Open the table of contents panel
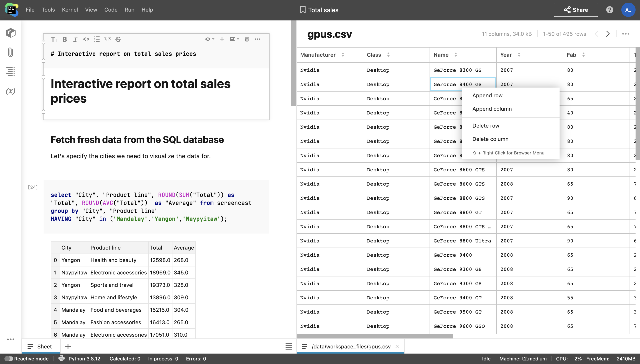The image size is (640, 364). (10, 72)
